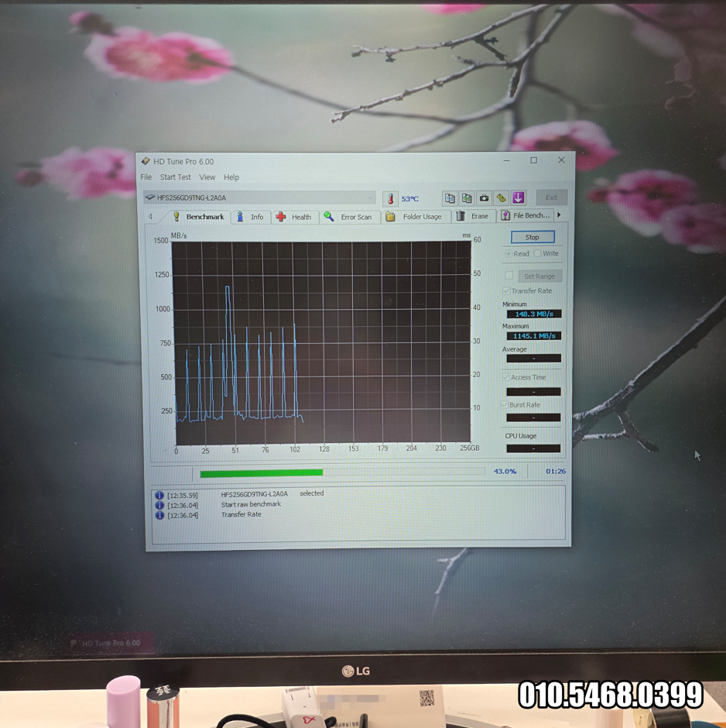Image resolution: width=726 pixels, height=728 pixels.
Task: Click the info icon for Transfer Rate log entry
Action: click(159, 515)
